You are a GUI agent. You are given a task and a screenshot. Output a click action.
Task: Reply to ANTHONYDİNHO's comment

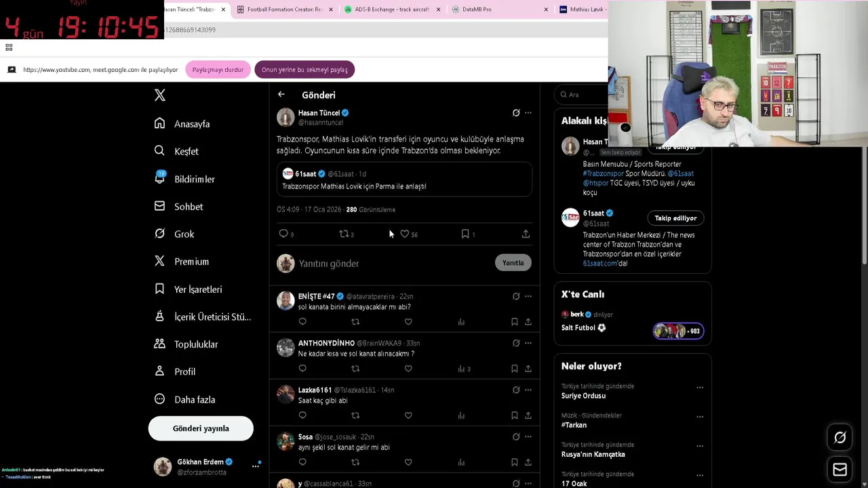point(302,369)
